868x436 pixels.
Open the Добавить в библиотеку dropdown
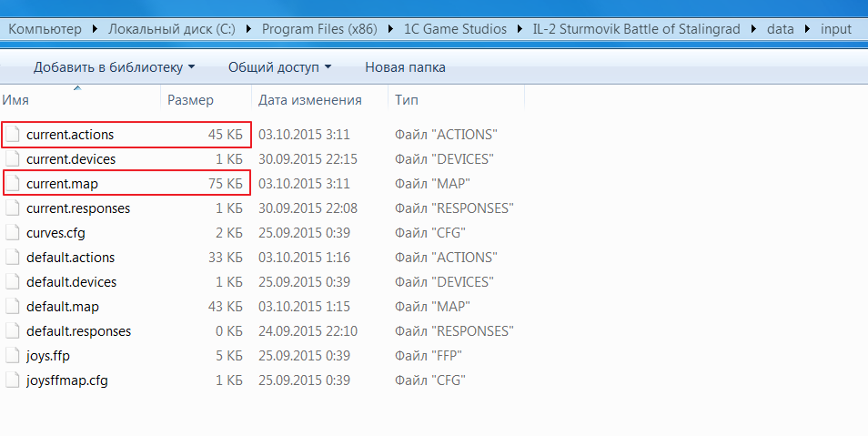114,67
